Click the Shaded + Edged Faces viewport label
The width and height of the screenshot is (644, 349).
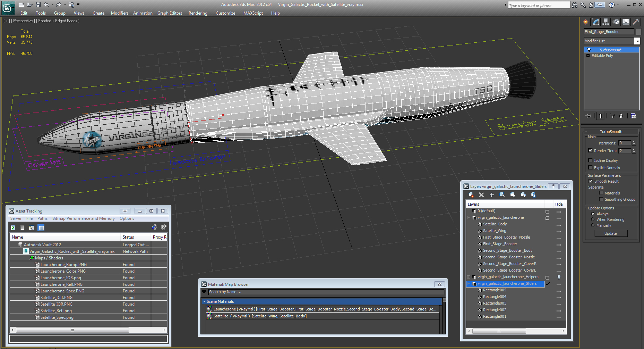[59, 21]
